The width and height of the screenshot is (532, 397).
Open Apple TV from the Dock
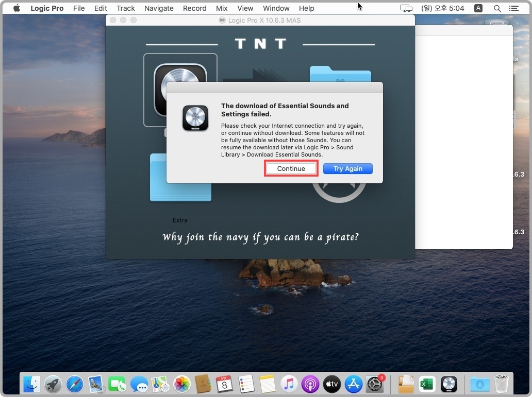point(332,384)
